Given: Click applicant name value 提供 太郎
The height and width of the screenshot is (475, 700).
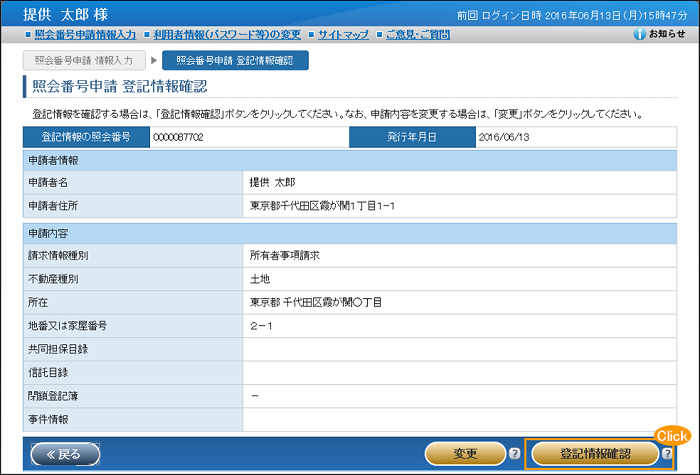Looking at the screenshot, I should (272, 182).
